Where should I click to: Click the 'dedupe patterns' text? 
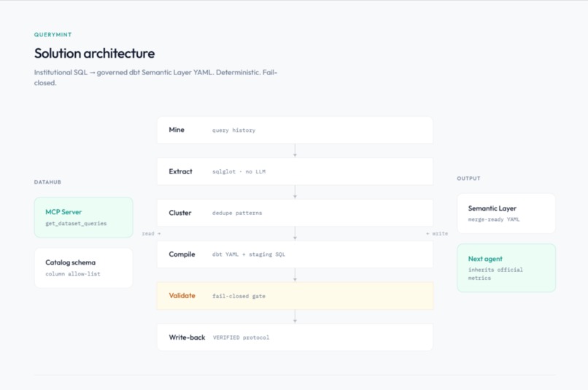[237, 213]
